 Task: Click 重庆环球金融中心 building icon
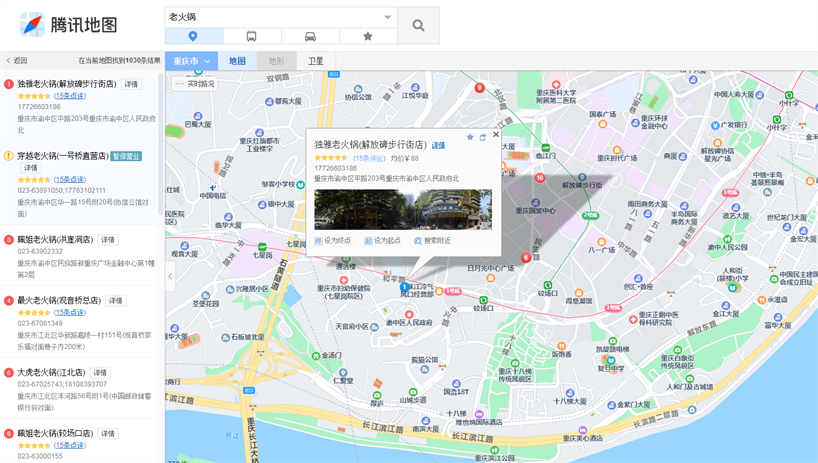pyautogui.click(x=635, y=123)
